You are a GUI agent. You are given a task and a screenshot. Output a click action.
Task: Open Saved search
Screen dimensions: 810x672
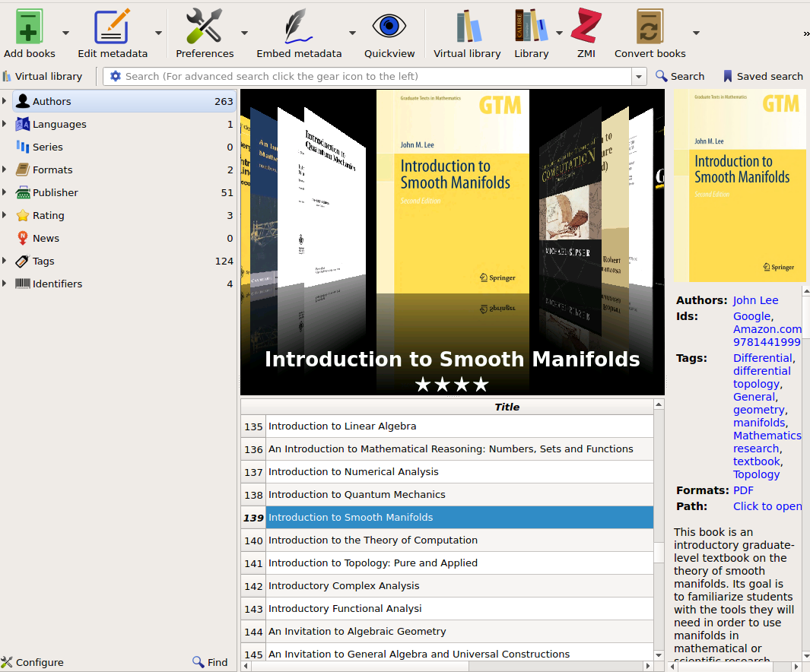coord(763,76)
